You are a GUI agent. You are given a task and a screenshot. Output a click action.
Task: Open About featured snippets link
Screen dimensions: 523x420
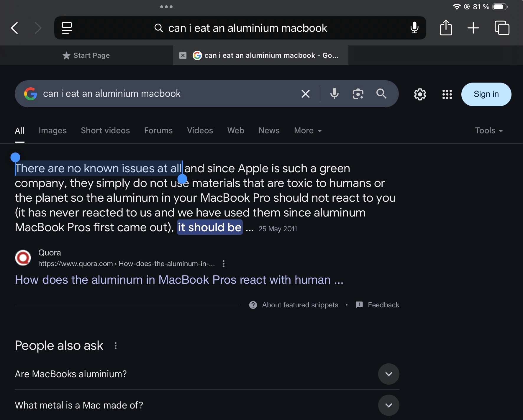coord(300,305)
